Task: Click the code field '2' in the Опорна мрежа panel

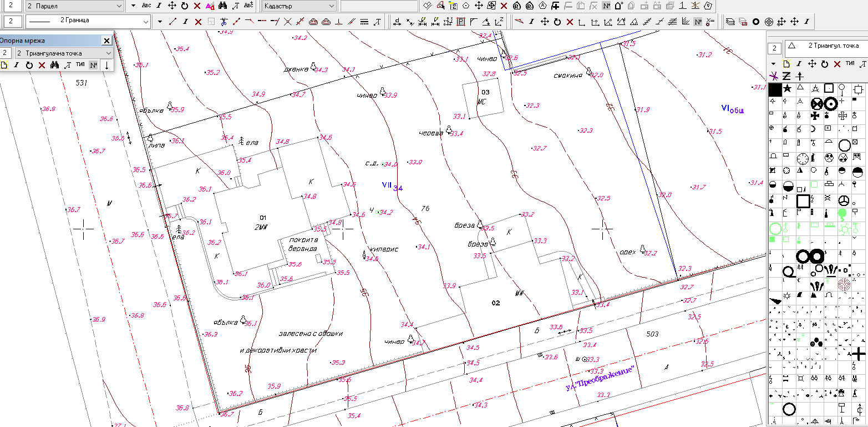Action: (6, 53)
